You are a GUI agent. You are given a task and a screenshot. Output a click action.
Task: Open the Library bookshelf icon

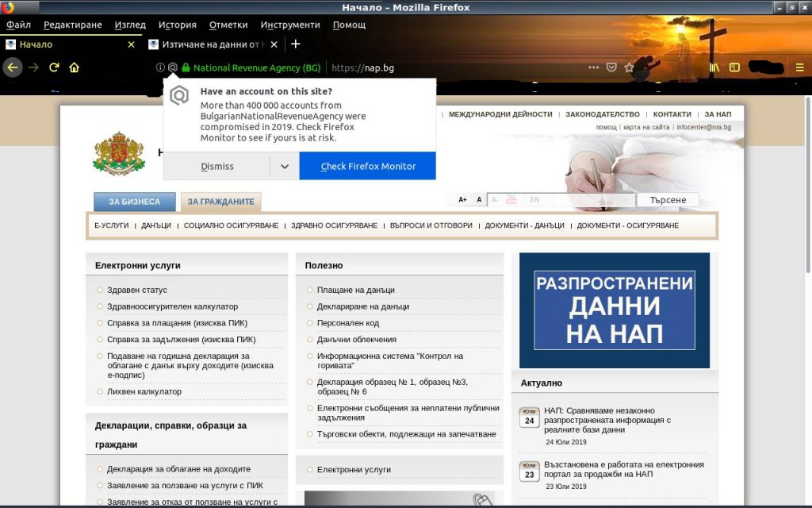click(714, 67)
